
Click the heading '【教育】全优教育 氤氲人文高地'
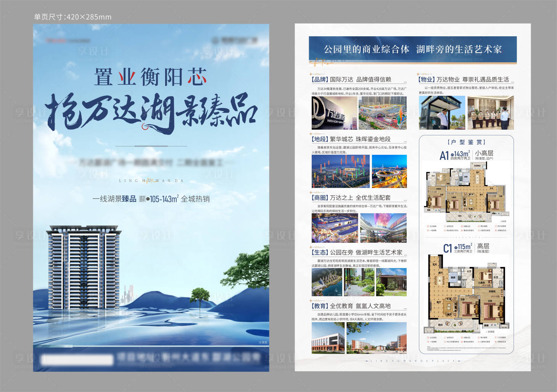pos(351,306)
